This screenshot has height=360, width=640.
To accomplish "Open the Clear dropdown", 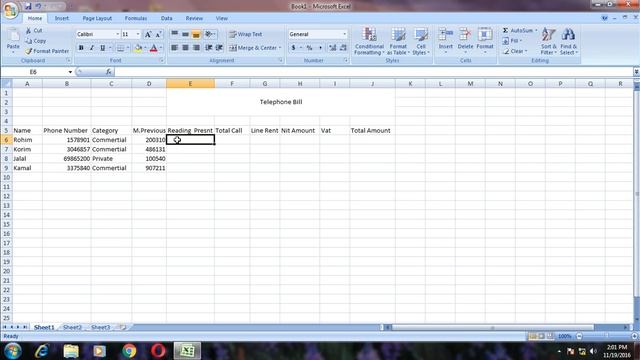I will [515, 51].
